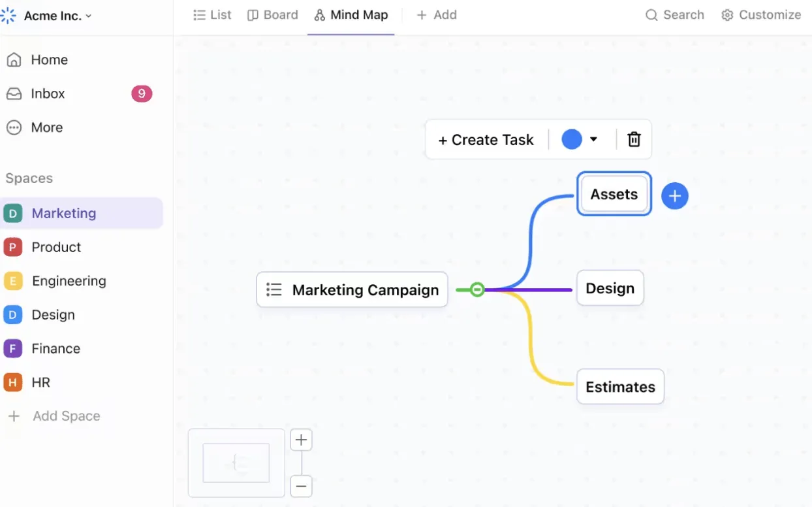Switch to the Board view tab
This screenshot has height=507, width=812.
click(x=272, y=15)
